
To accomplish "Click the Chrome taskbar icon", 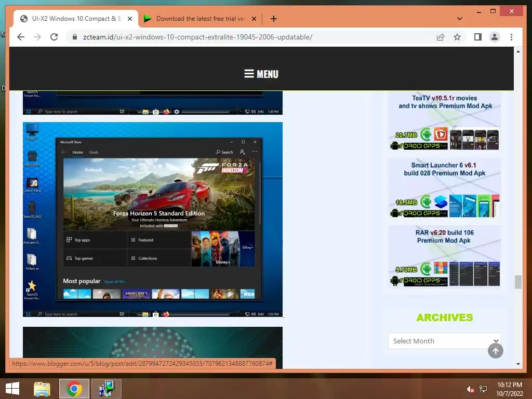I will (74, 389).
